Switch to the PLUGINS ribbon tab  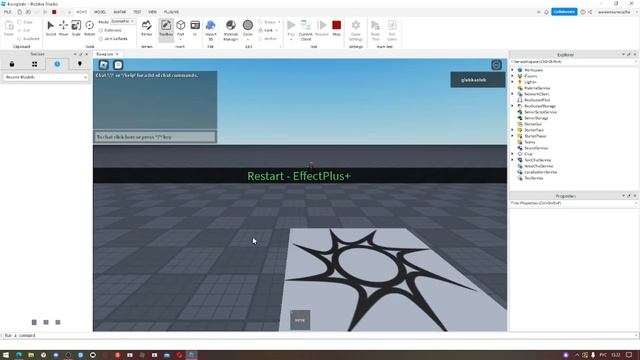point(171,12)
